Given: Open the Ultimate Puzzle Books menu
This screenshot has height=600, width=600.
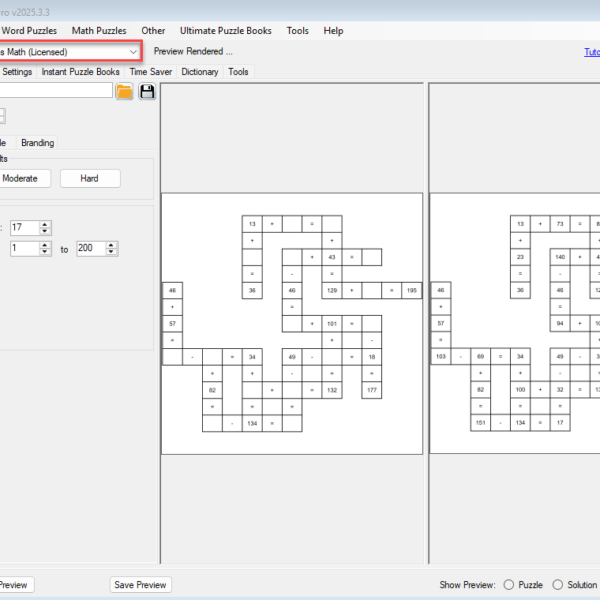Looking at the screenshot, I should [x=225, y=31].
